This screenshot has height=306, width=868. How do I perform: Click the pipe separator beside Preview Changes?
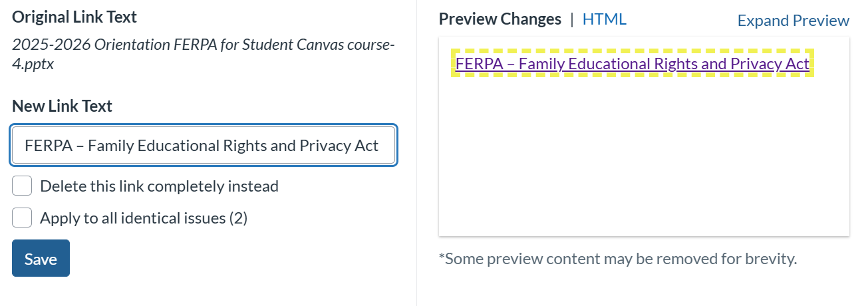point(571,19)
